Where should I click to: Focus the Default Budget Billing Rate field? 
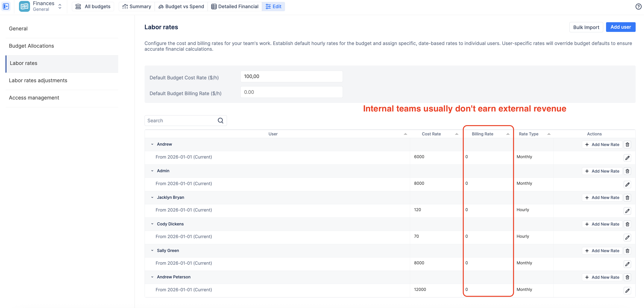291,92
